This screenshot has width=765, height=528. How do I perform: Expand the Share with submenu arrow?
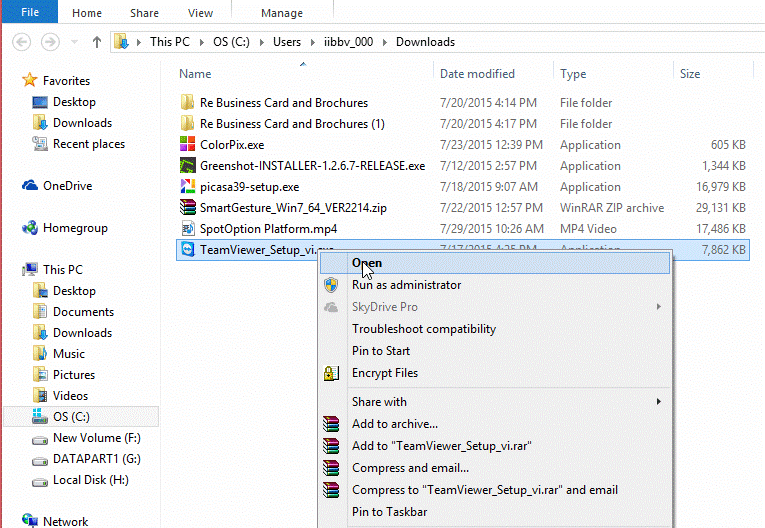[x=659, y=402]
